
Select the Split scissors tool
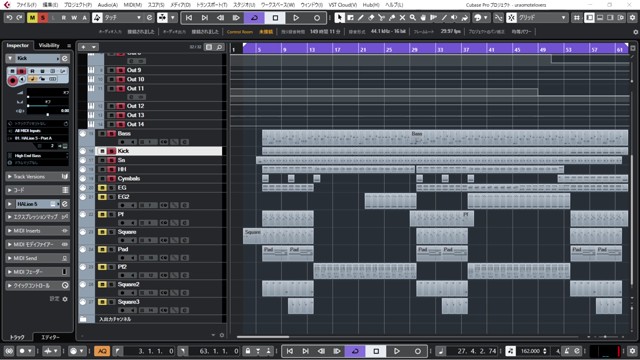coord(381,18)
